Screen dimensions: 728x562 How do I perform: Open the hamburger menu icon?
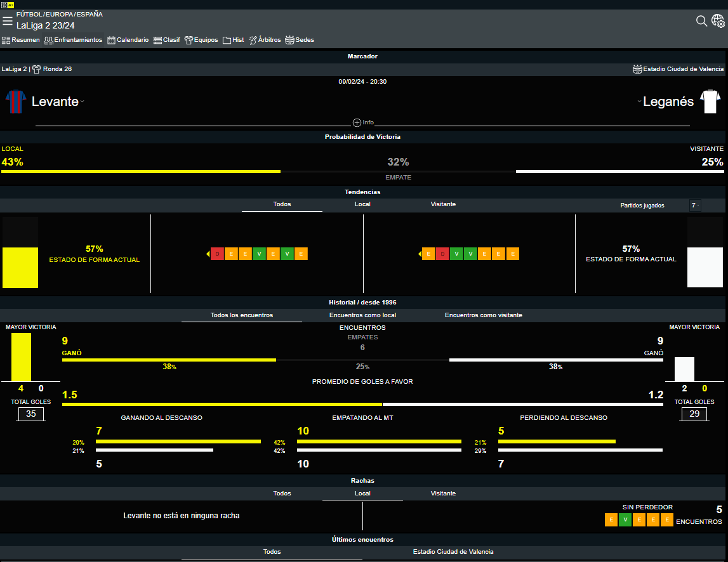(8, 21)
